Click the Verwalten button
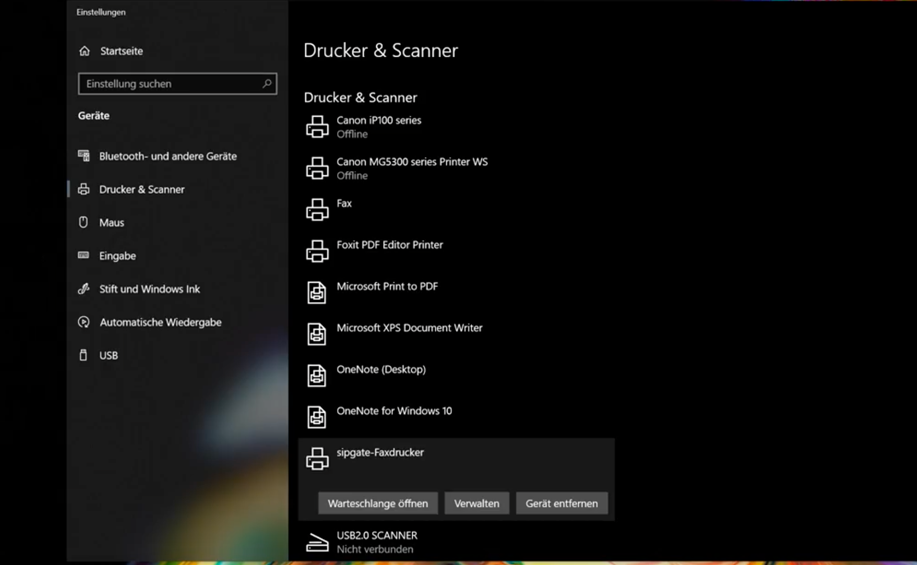 tap(477, 503)
